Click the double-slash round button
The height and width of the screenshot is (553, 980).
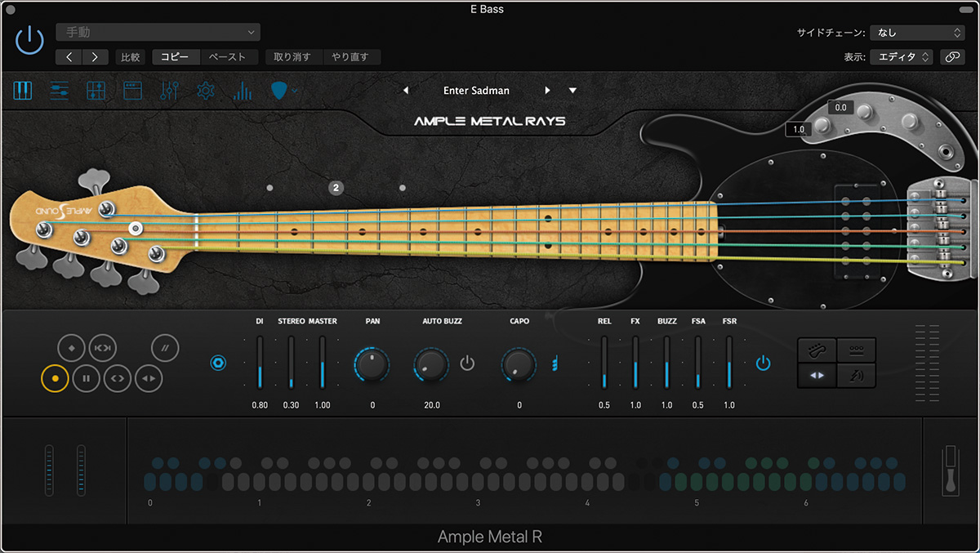[x=165, y=349]
